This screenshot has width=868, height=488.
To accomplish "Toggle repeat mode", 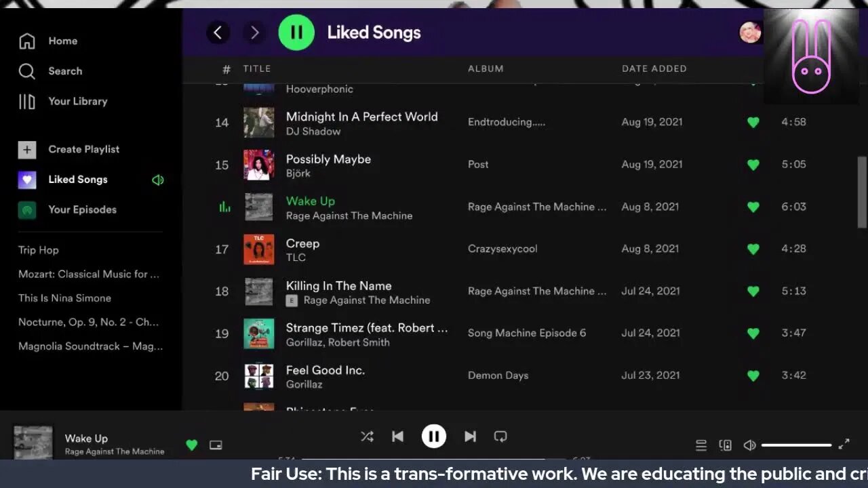I will tap(500, 436).
